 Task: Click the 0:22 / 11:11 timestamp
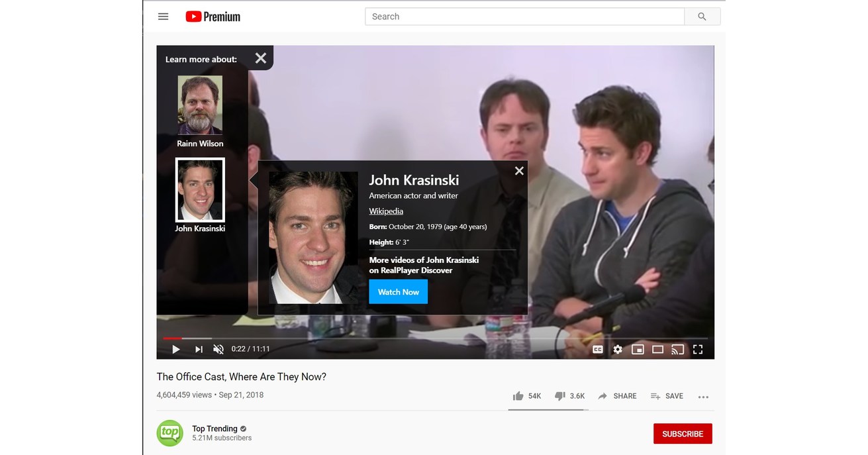(x=251, y=349)
